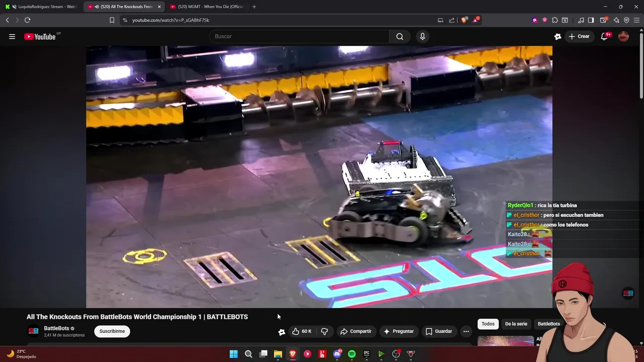Click the share icon in address bar

[x=452, y=20]
